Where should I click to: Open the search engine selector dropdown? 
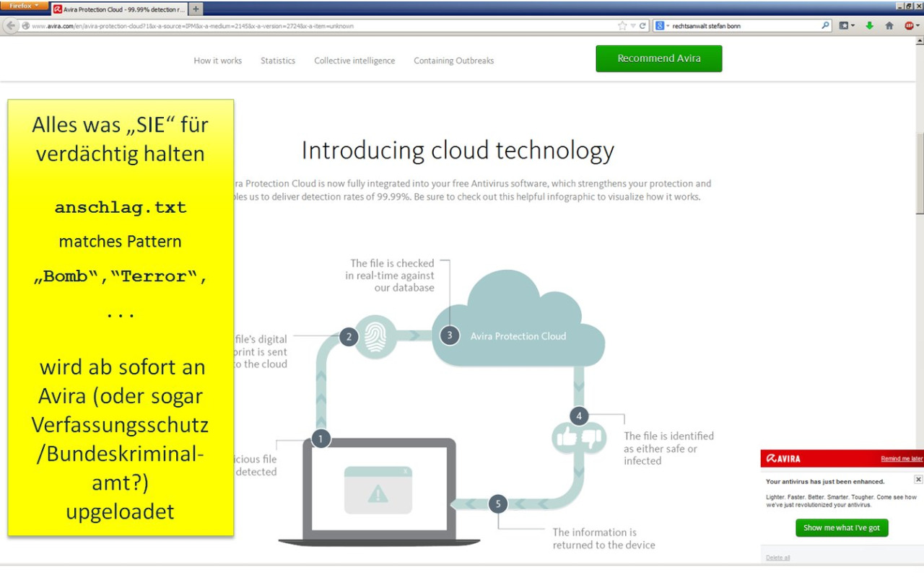pyautogui.click(x=668, y=25)
